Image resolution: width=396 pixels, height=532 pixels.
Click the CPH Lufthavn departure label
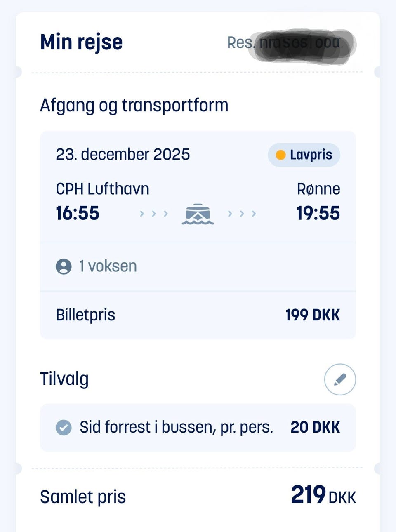[102, 189]
